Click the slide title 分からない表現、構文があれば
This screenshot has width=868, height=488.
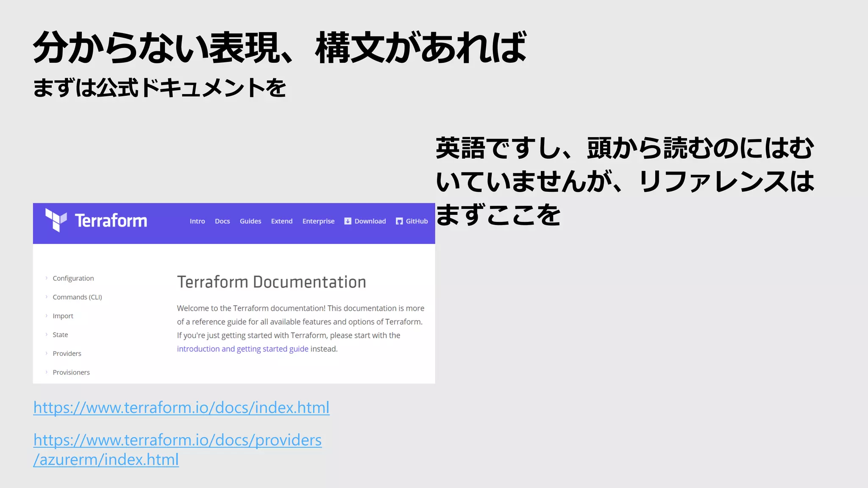coord(280,47)
